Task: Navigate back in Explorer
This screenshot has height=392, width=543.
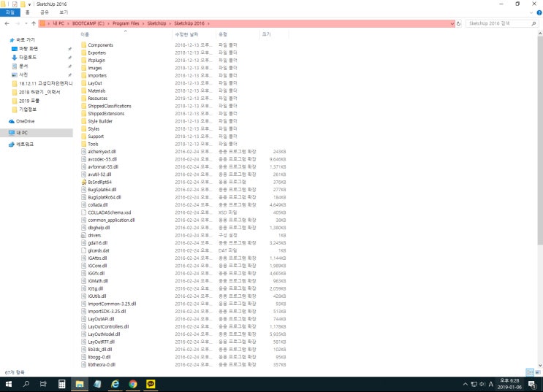Action: (7, 23)
